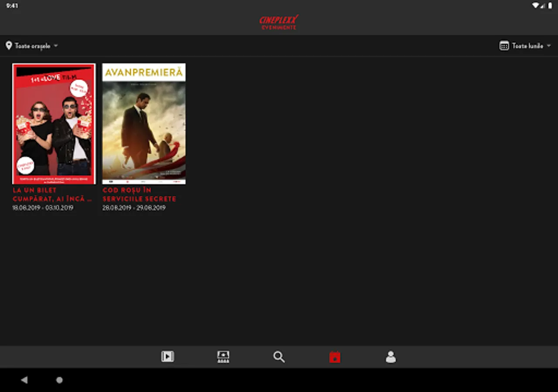
Task: Select the red Events calendar icon
Action: (335, 357)
